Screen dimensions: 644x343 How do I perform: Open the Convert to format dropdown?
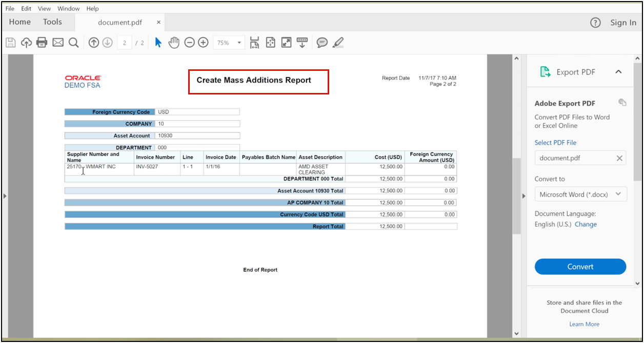coord(580,194)
